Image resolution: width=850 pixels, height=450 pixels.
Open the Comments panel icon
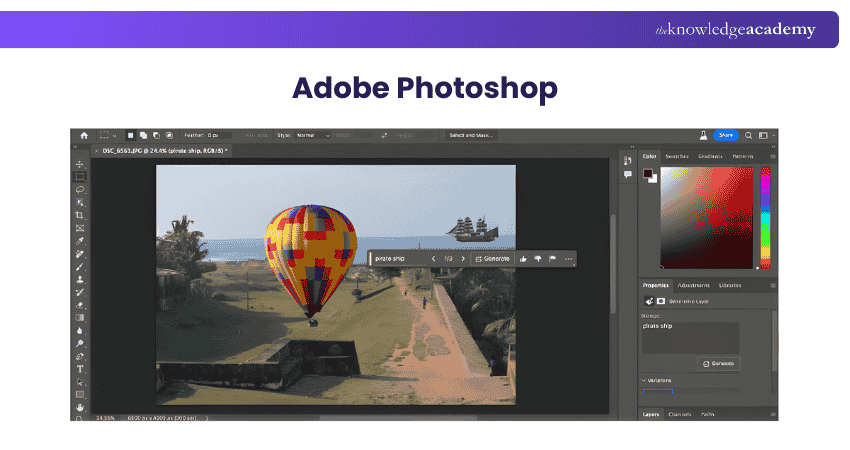click(628, 175)
